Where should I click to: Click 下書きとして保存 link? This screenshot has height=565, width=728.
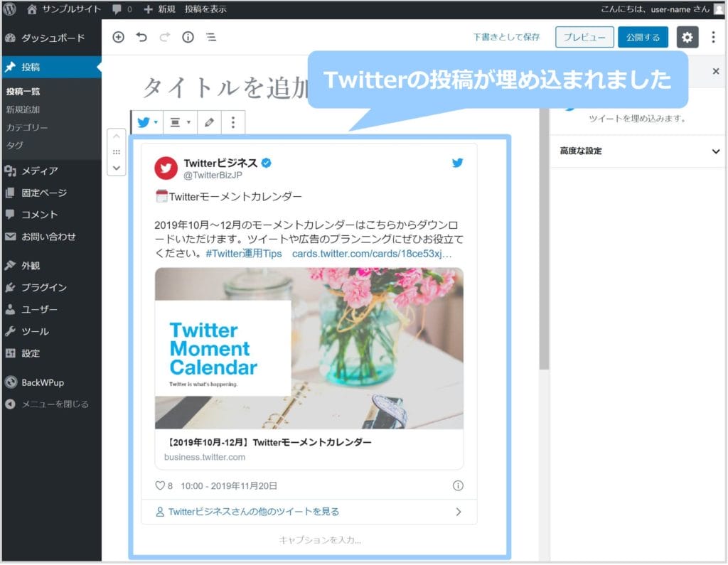tap(506, 37)
